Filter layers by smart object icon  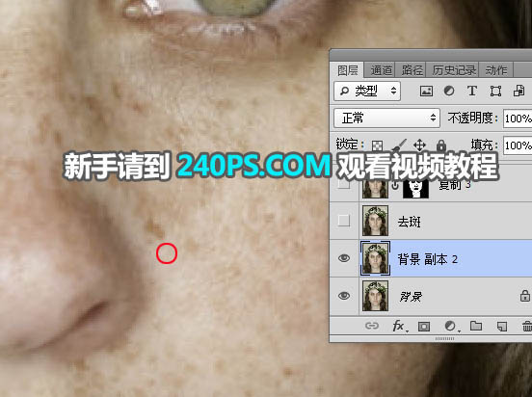tap(519, 91)
